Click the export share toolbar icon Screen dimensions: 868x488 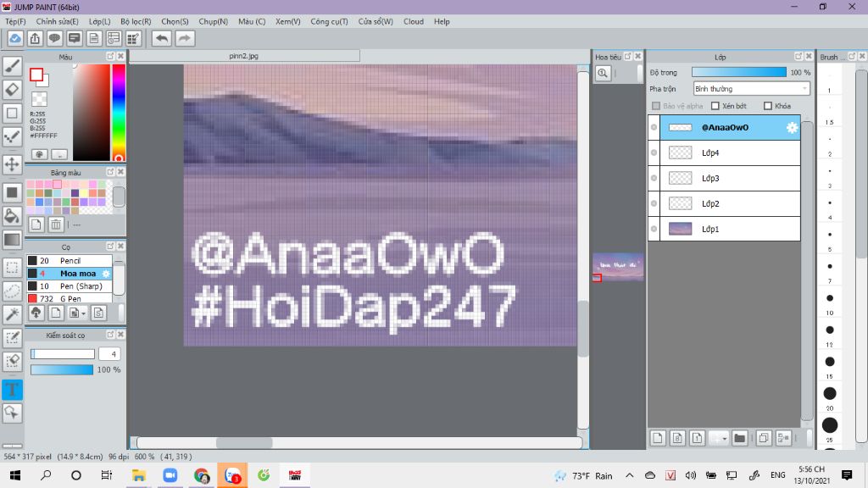tap(35, 38)
